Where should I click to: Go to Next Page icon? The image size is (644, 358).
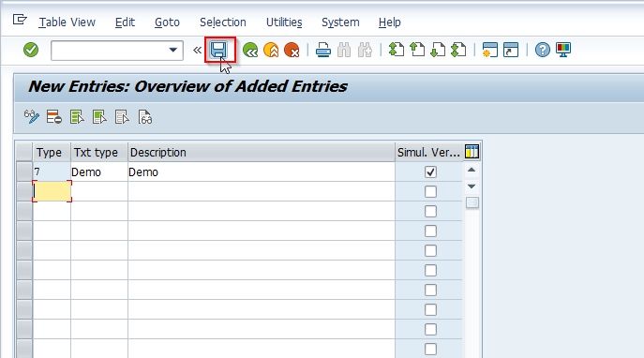pos(438,50)
